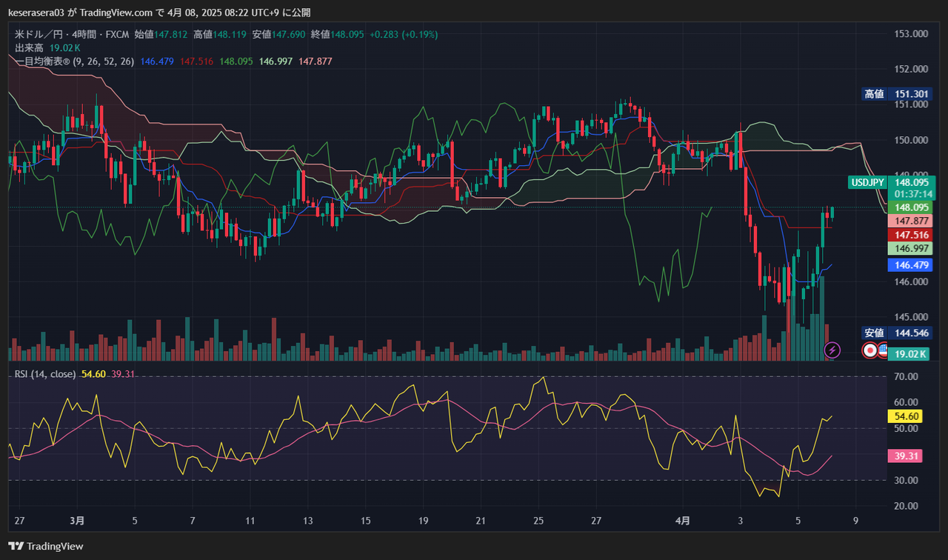Select the 終値148.095 close value
The width and height of the screenshot is (948, 560).
point(338,34)
